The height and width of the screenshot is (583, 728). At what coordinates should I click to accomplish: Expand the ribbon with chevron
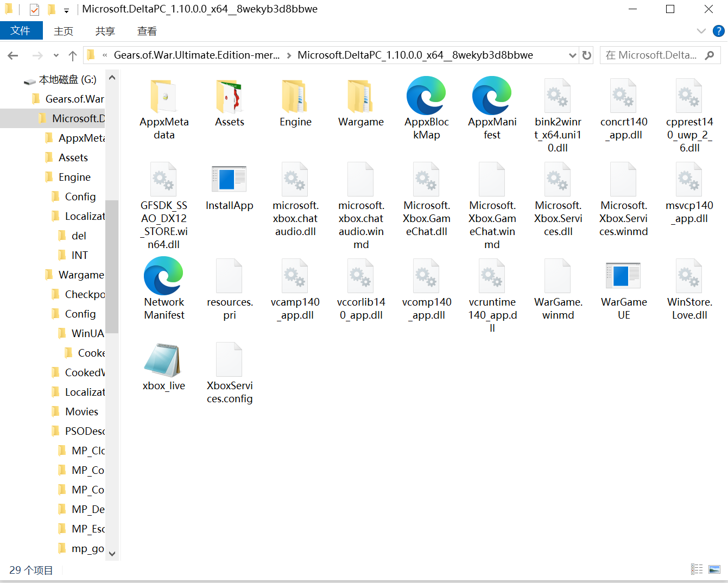coord(701,31)
